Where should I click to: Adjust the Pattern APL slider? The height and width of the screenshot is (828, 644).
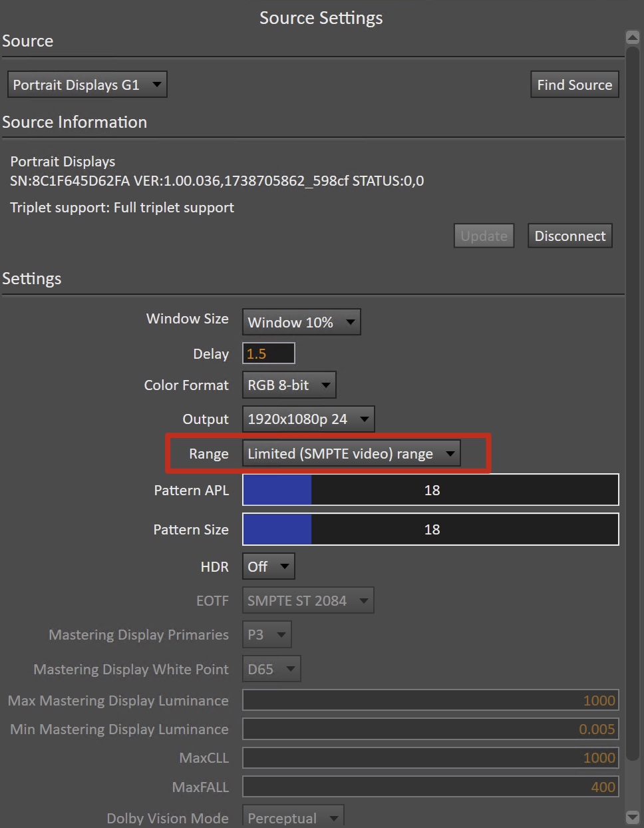coord(430,490)
